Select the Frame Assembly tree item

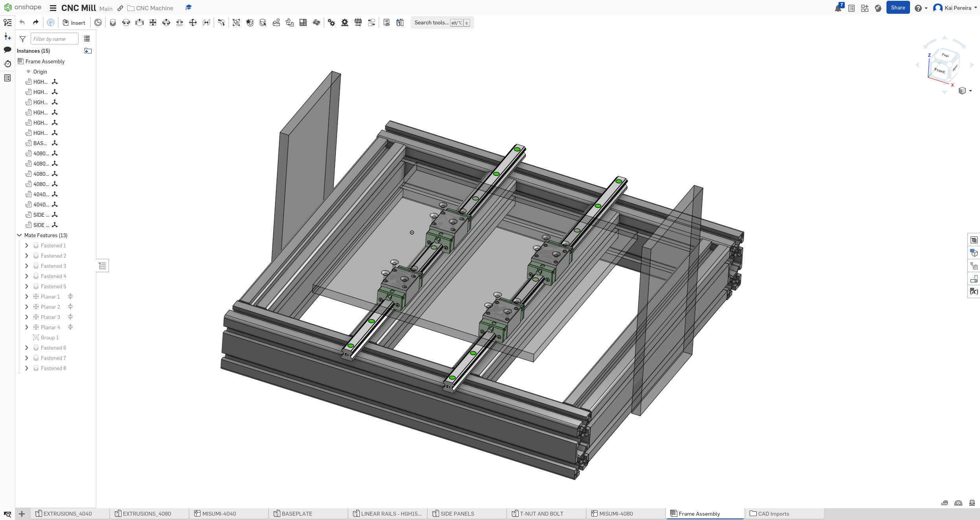pyautogui.click(x=45, y=61)
